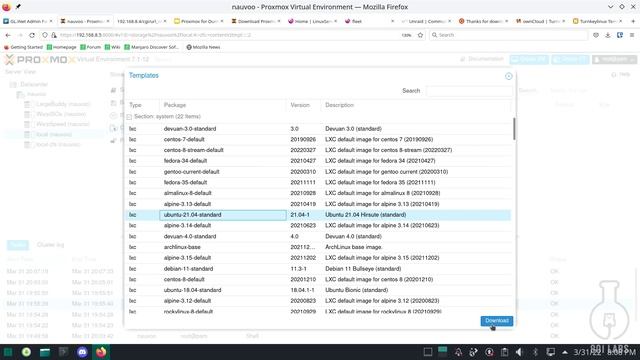Open the Firefox downloads icon
The height and width of the screenshot is (360, 640).
pos(608,35)
